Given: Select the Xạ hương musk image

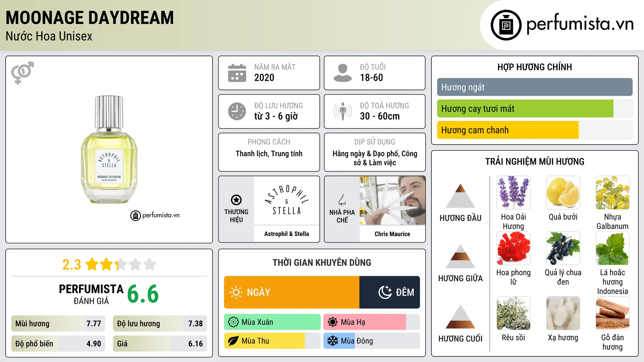Looking at the screenshot, I should (x=563, y=313).
